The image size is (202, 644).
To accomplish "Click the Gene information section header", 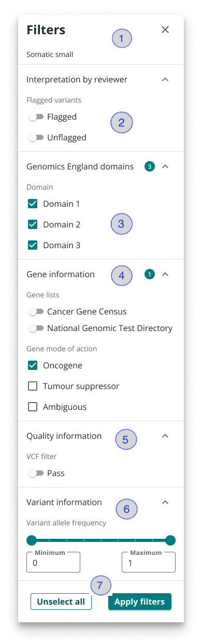I will point(61,275).
